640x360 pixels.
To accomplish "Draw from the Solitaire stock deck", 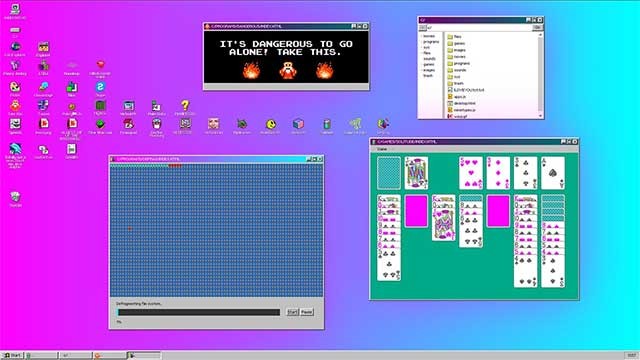I will tap(389, 173).
